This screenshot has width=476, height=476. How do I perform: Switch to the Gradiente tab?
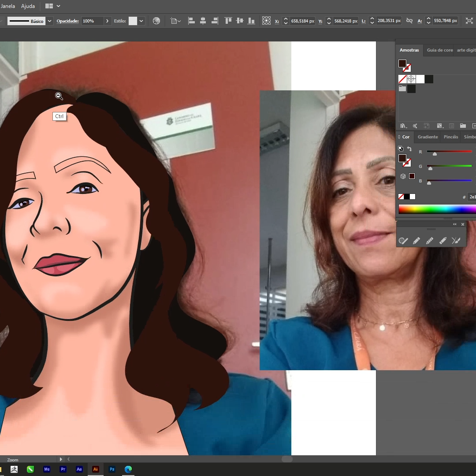click(428, 137)
